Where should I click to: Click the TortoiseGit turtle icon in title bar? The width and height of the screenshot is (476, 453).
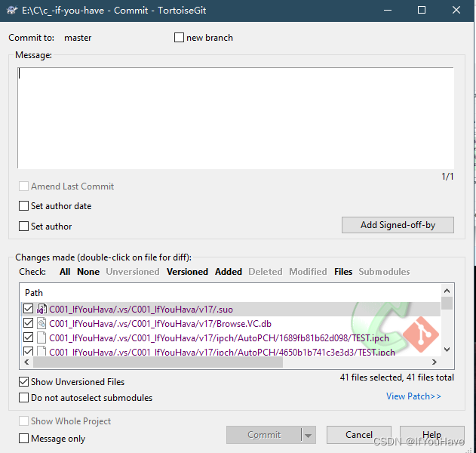tap(12, 11)
